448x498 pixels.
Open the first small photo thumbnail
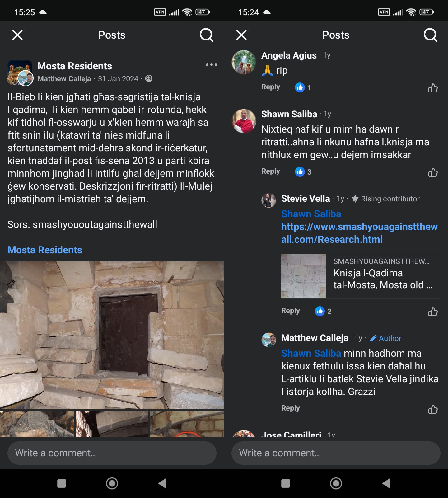(37, 424)
